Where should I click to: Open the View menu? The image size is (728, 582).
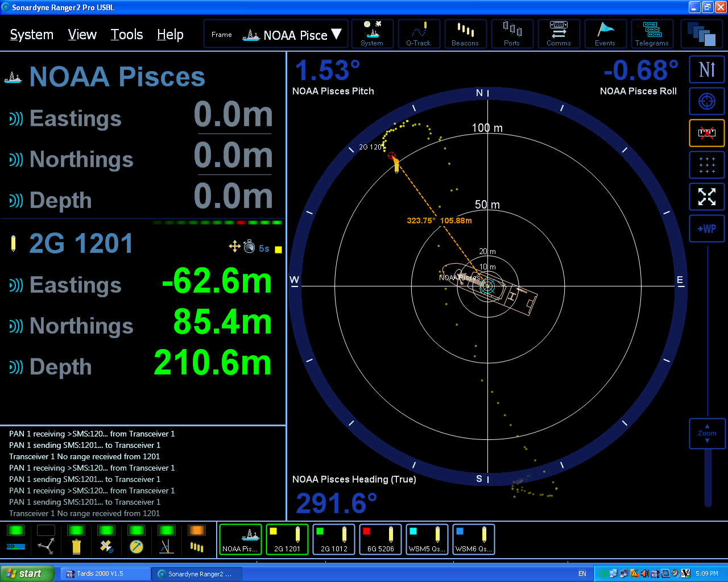click(82, 35)
